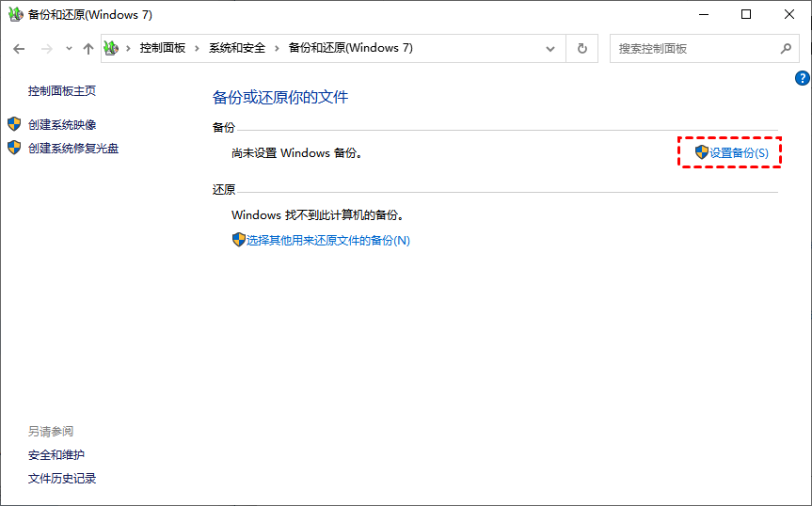Open recent locations dropdown arrow

pyautogui.click(x=69, y=49)
